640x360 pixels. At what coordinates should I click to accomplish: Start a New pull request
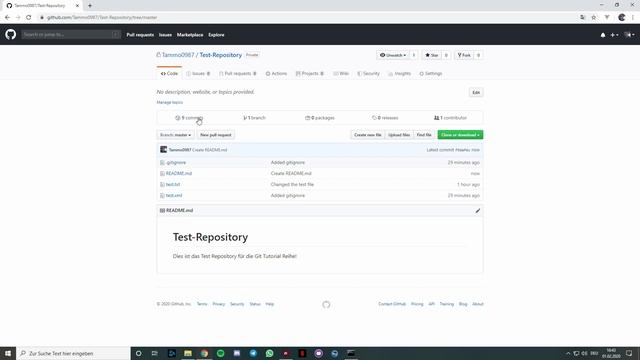[216, 135]
